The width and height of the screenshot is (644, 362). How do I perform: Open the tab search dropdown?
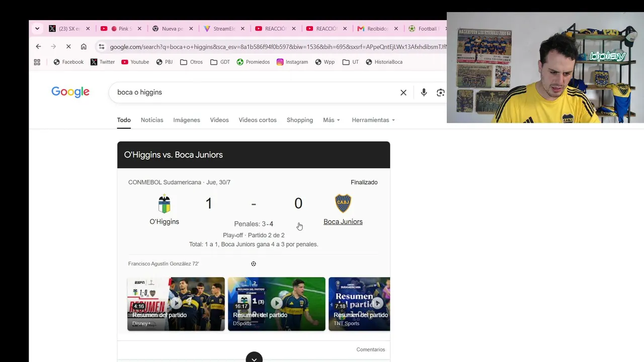(x=37, y=29)
